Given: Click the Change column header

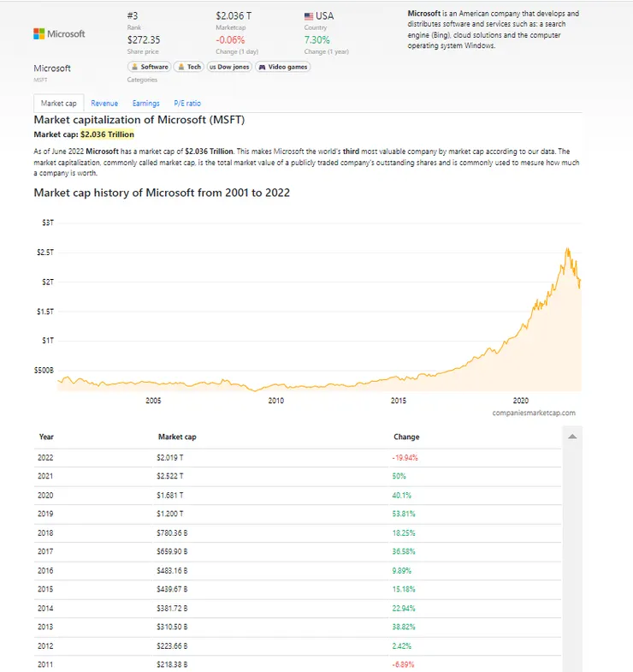Looking at the screenshot, I should coord(406,437).
